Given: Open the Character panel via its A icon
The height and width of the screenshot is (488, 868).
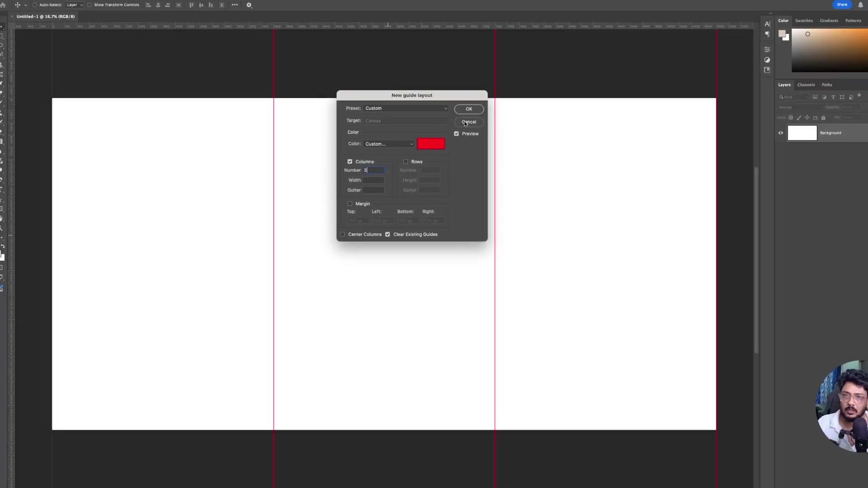Looking at the screenshot, I should click(x=767, y=24).
